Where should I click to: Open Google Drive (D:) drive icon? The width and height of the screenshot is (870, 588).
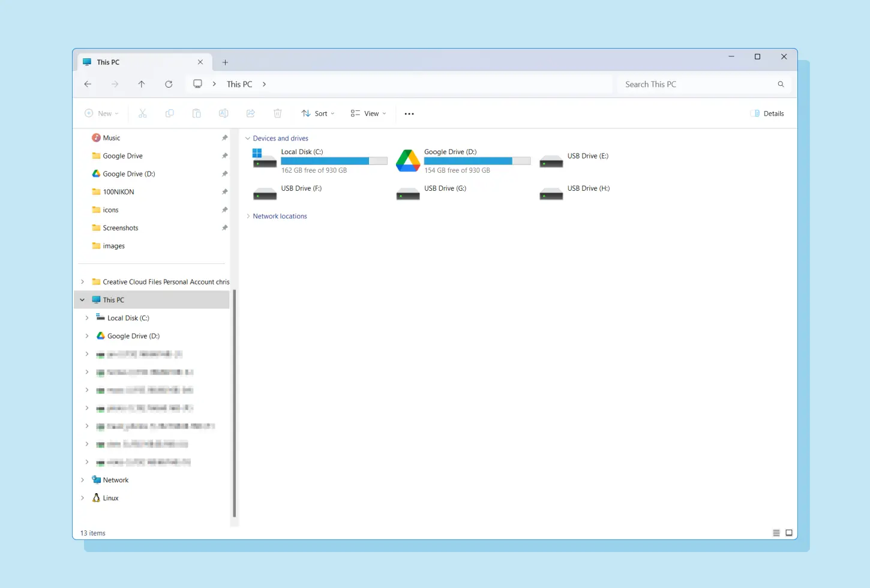click(x=408, y=161)
